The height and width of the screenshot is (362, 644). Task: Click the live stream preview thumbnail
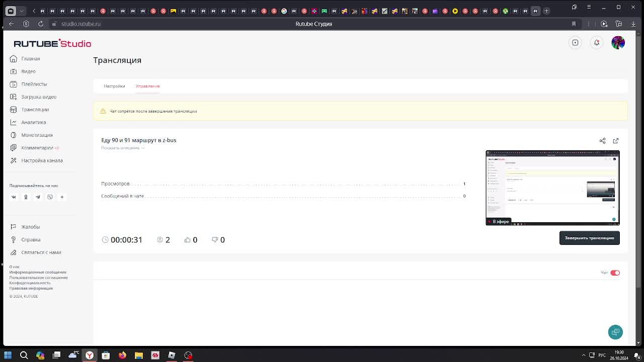pos(552,188)
